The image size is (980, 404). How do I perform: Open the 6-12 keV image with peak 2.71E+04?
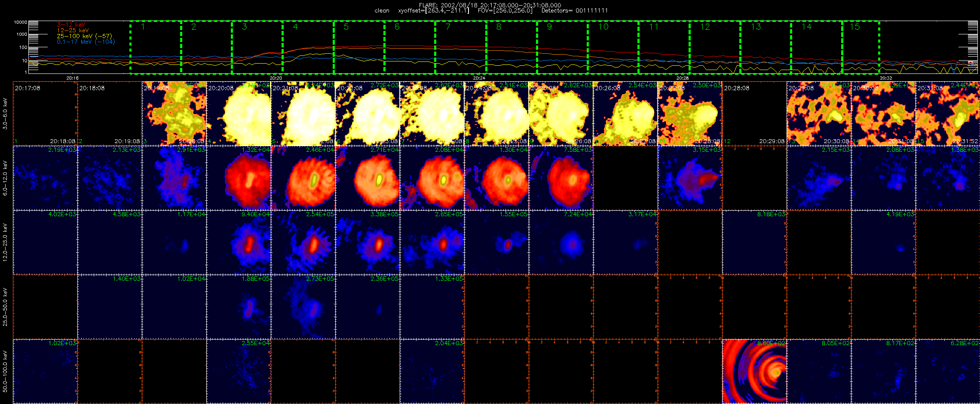click(x=367, y=178)
